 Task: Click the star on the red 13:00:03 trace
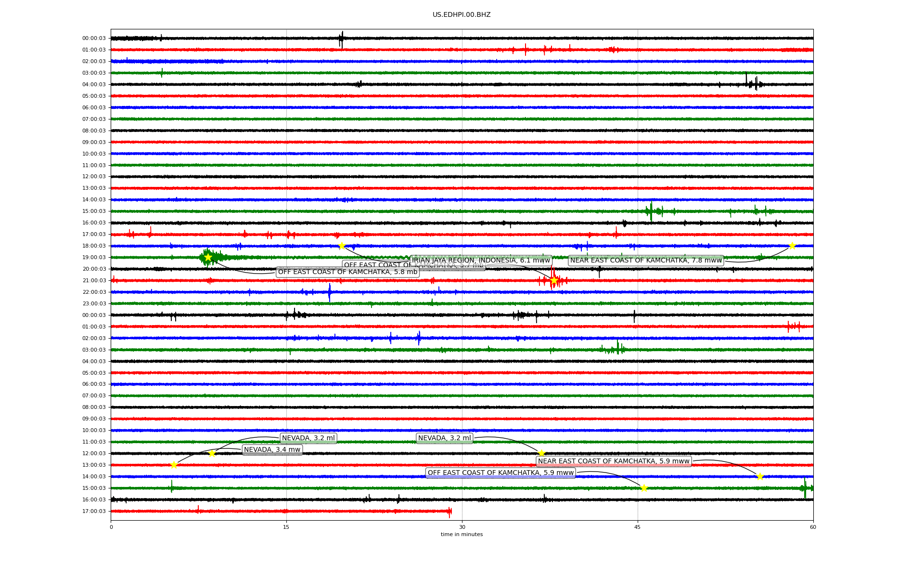click(x=174, y=465)
